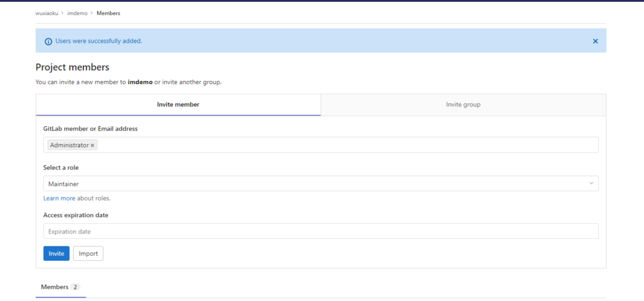644x301 pixels.
Task: Click the info icon in the alert
Action: [x=48, y=41]
